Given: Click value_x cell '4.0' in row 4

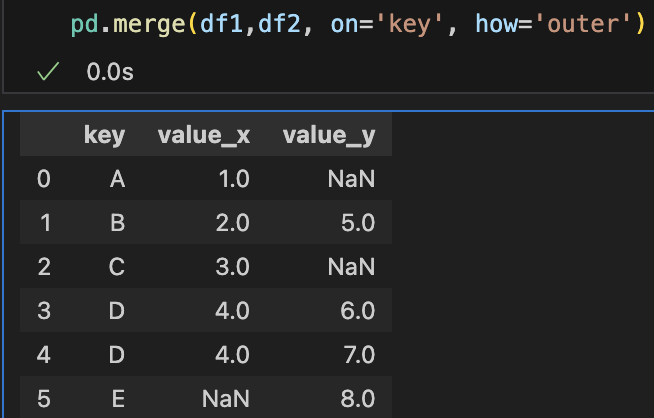Looking at the screenshot, I should click(x=232, y=355).
